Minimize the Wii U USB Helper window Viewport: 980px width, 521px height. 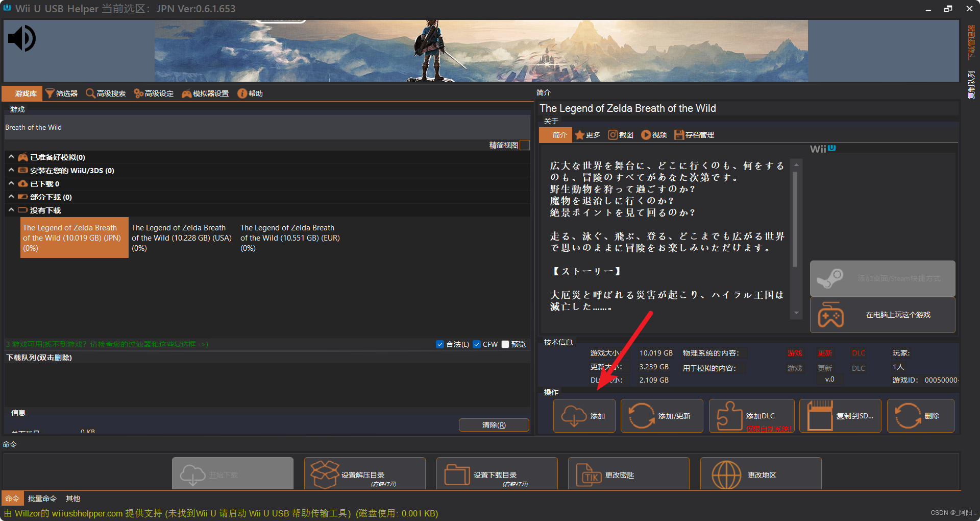click(x=928, y=9)
